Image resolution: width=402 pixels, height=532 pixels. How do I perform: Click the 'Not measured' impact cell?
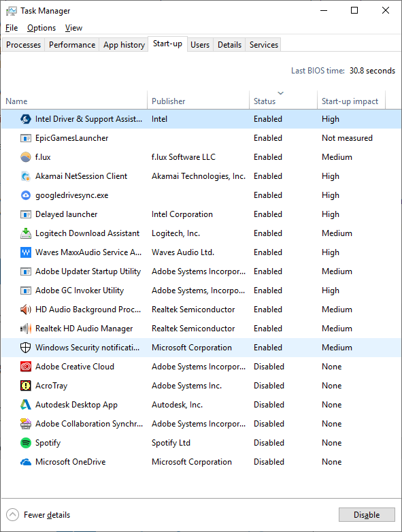tap(347, 138)
